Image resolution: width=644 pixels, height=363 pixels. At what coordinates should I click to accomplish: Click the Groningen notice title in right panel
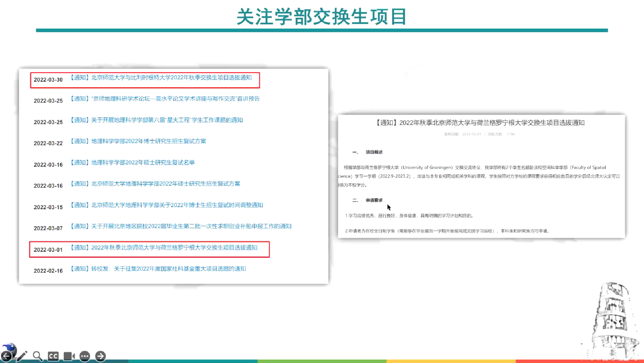(x=481, y=123)
